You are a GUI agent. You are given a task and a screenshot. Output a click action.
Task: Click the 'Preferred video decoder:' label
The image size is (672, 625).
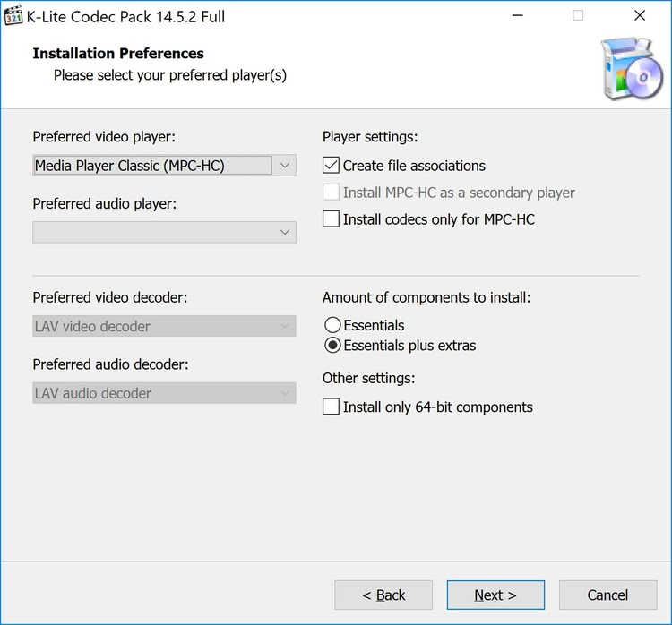pyautogui.click(x=110, y=297)
